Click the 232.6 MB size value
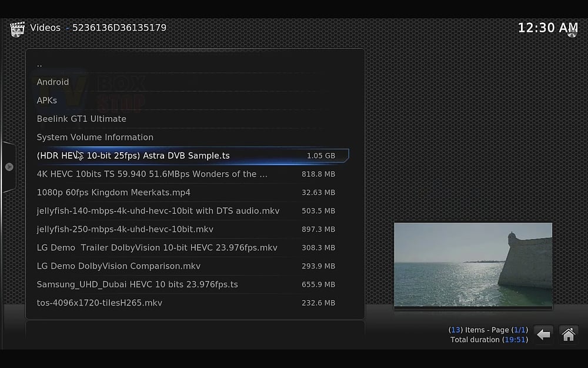The width and height of the screenshot is (588, 368). point(318,303)
